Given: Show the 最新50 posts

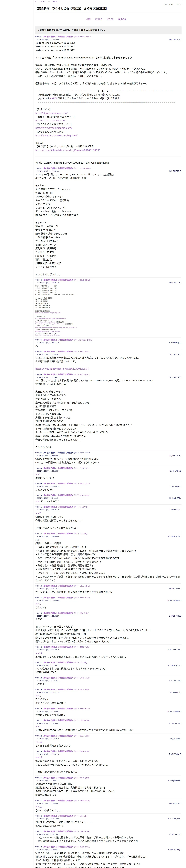Looking at the screenshot, I should (122, 19).
